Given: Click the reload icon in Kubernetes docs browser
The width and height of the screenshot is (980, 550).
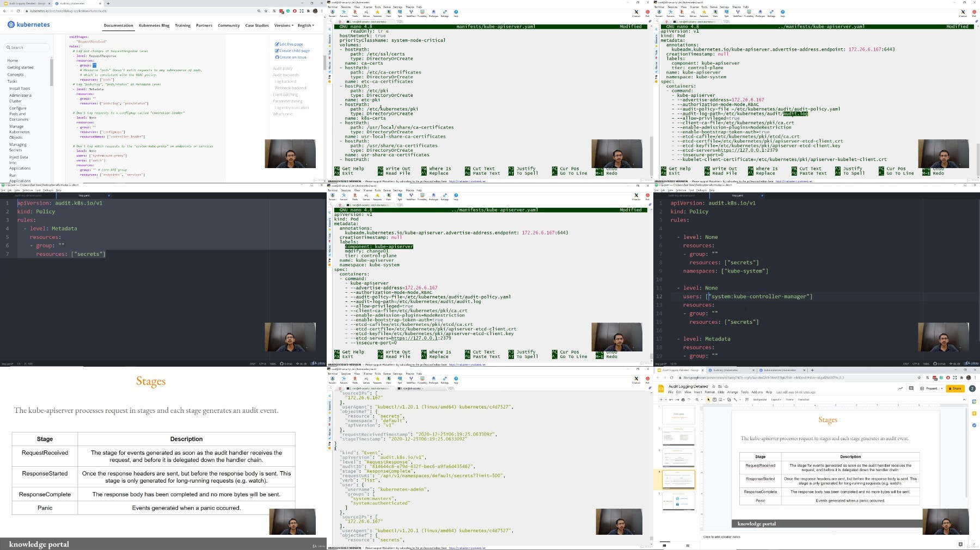Looking at the screenshot, I should tap(18, 11).
